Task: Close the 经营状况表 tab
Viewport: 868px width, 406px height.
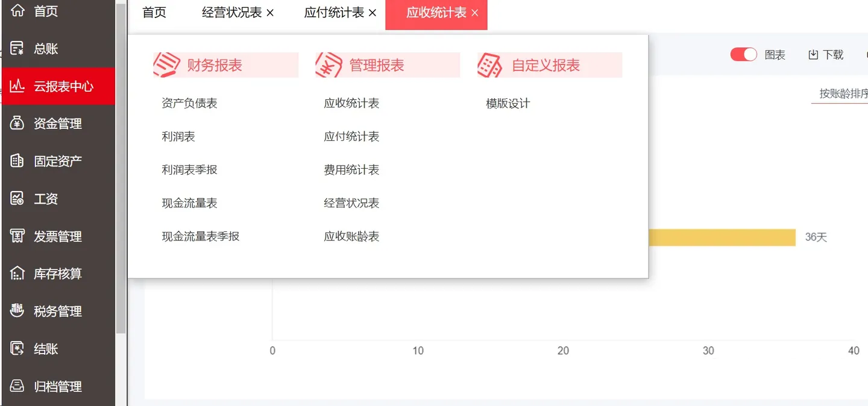Action: [270, 13]
